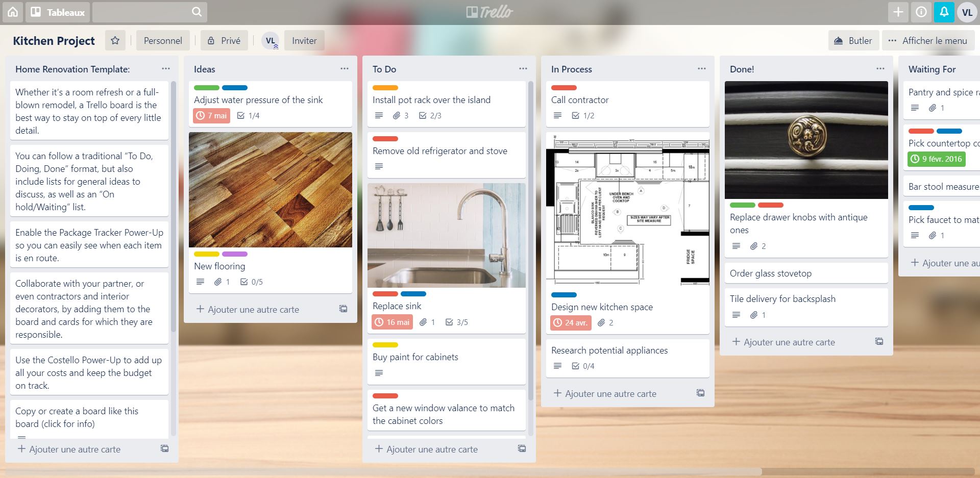Click the search magnifier icon
The image size is (980, 478).
pos(196,12)
